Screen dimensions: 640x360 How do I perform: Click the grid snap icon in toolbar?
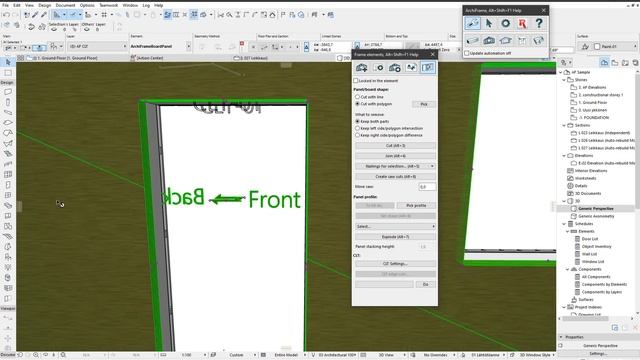[x=104, y=15]
